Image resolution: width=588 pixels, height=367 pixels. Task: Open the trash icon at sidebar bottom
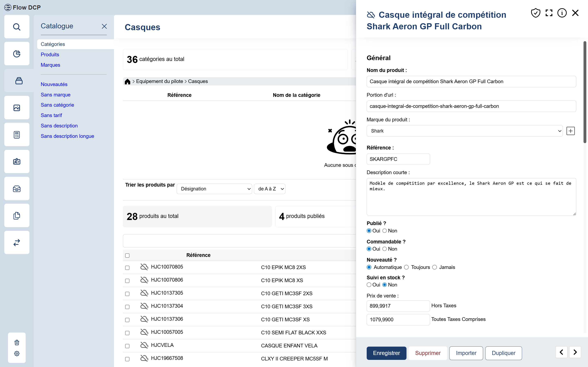[17, 342]
